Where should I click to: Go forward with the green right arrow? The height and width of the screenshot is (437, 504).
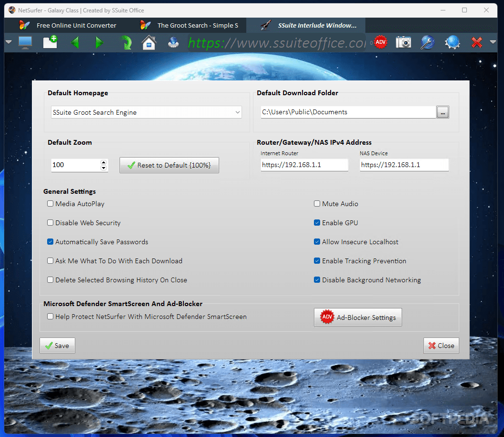click(x=99, y=42)
